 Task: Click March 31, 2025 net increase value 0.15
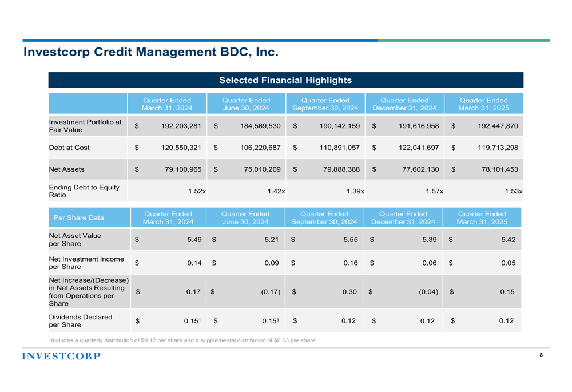coord(507,292)
